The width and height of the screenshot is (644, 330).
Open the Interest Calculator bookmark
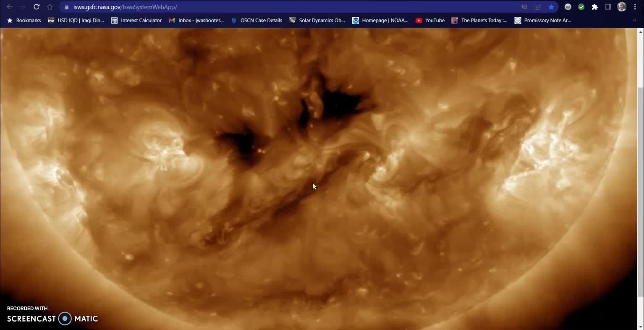coord(136,20)
